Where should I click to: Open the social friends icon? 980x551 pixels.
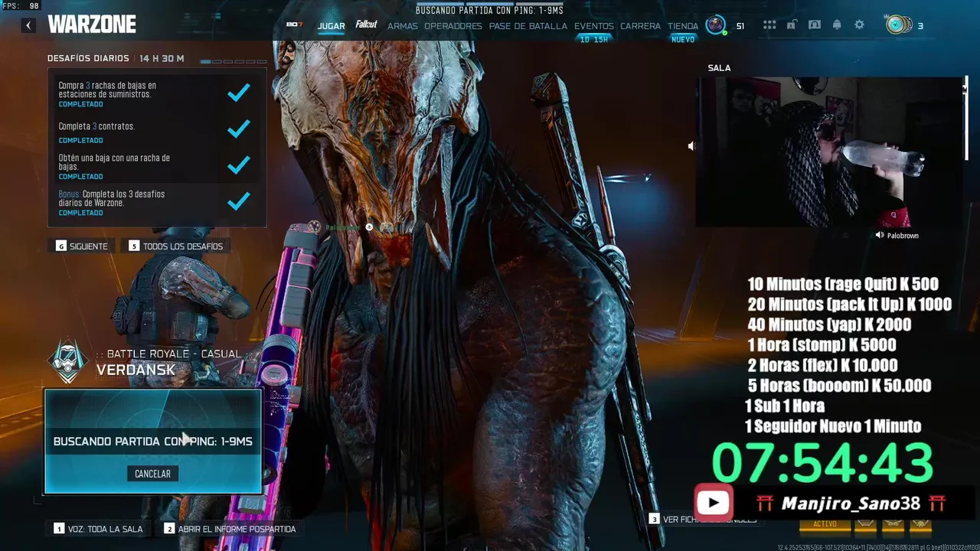pyautogui.click(x=815, y=25)
